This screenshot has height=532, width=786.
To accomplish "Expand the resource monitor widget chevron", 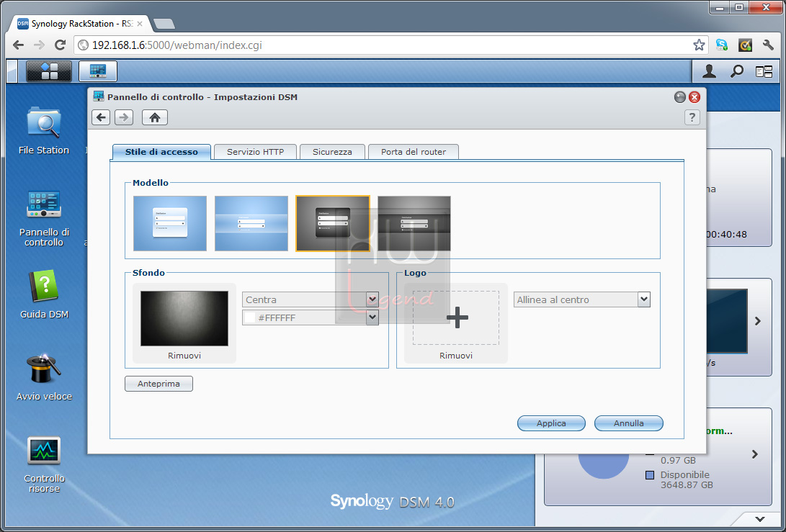I will click(758, 321).
